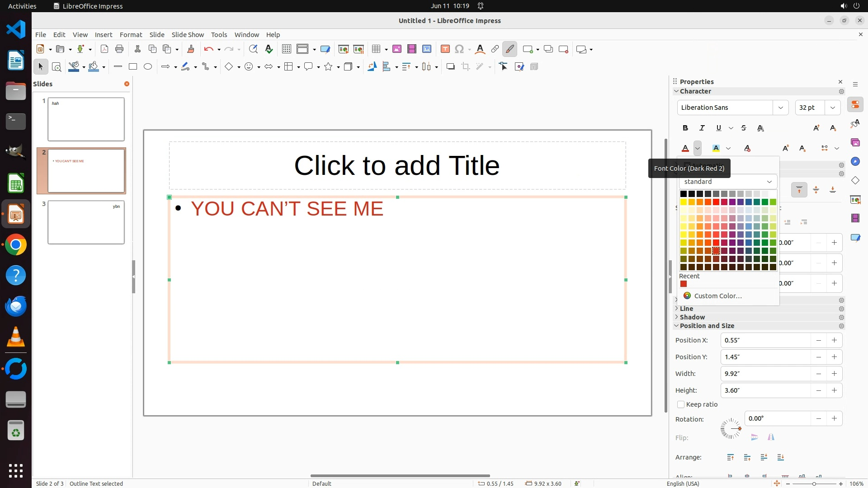Open the Format menu

click(131, 35)
